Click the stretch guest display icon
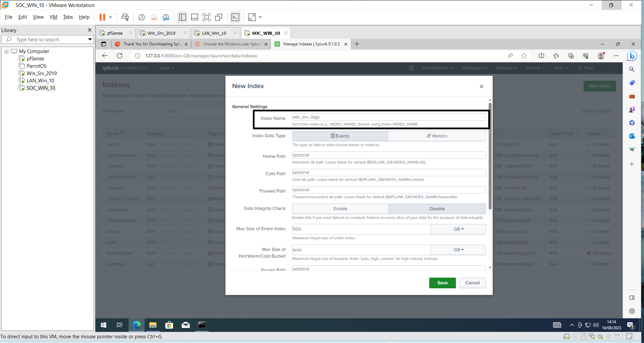 (x=252, y=17)
